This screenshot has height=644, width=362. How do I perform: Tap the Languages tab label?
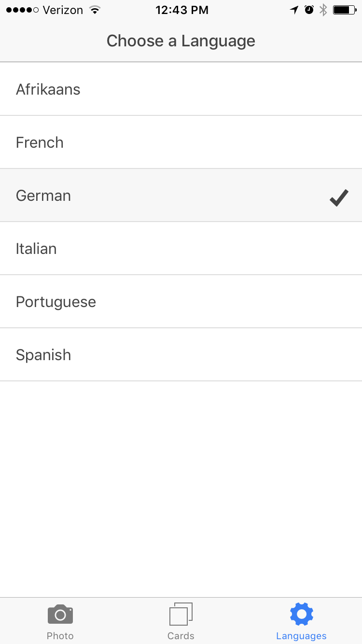[302, 636]
